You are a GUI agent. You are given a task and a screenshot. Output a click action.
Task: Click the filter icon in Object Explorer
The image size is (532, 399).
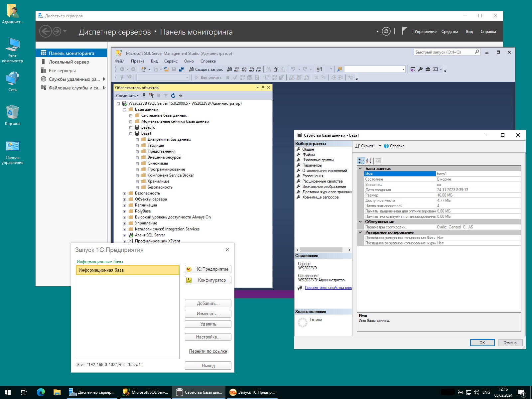pos(166,96)
